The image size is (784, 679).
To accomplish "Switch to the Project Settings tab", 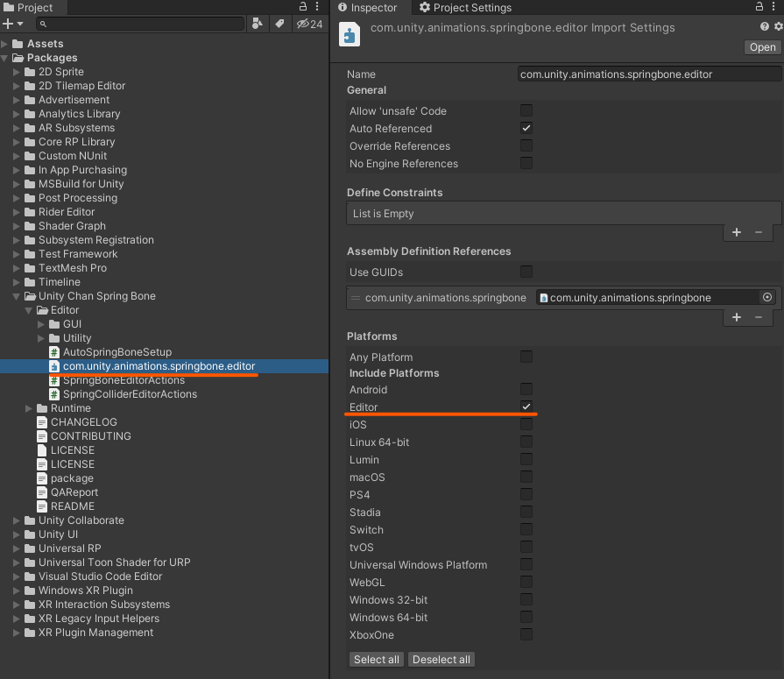I will coord(465,7).
